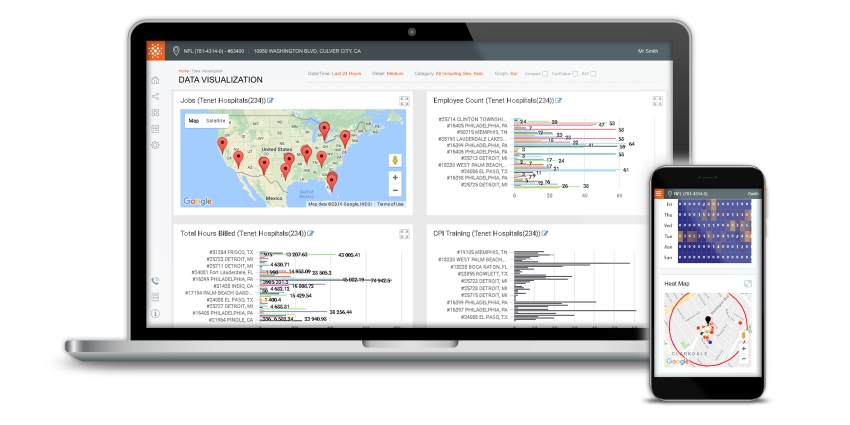Screen dimensions: 850x425
Task: Zoom out on the phone Heat Map
Action: point(744,359)
